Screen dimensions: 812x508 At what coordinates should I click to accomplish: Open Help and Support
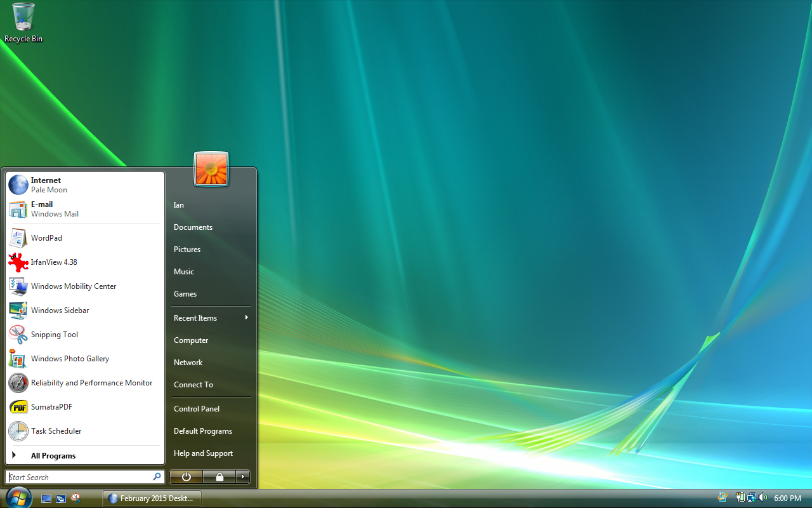(x=211, y=453)
